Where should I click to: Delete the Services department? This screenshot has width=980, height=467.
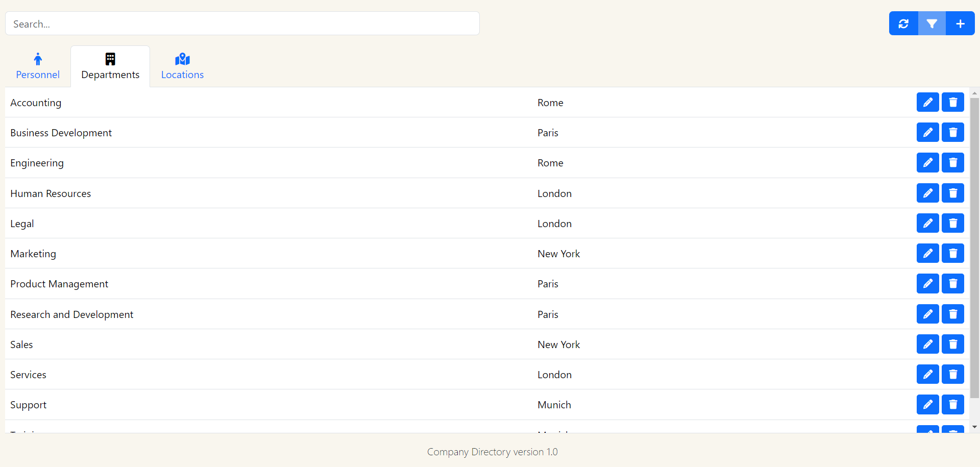click(952, 374)
